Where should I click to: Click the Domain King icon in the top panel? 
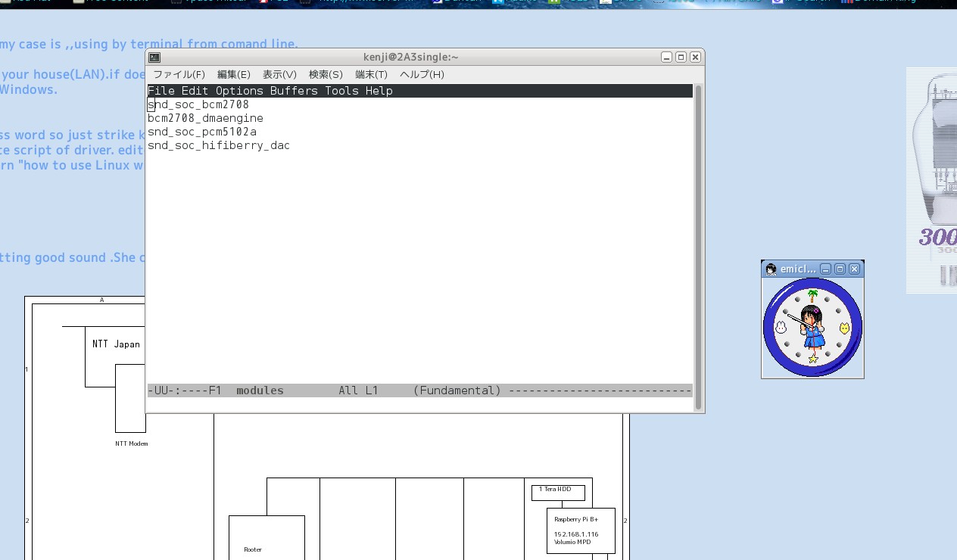[846, 2]
